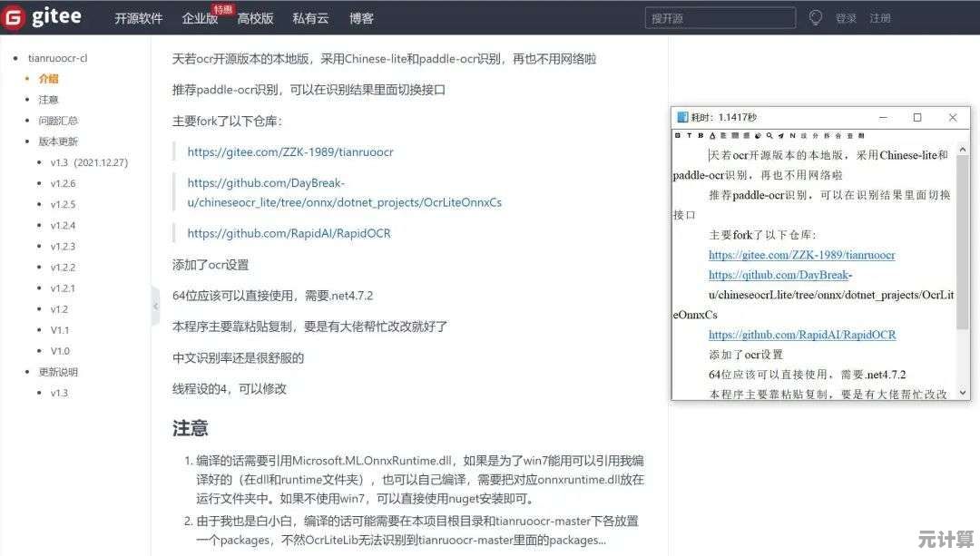Screen dimensions: 980x556
Task: Toggle bold 'B' formatting in OCR toolbar
Action: click(701, 135)
